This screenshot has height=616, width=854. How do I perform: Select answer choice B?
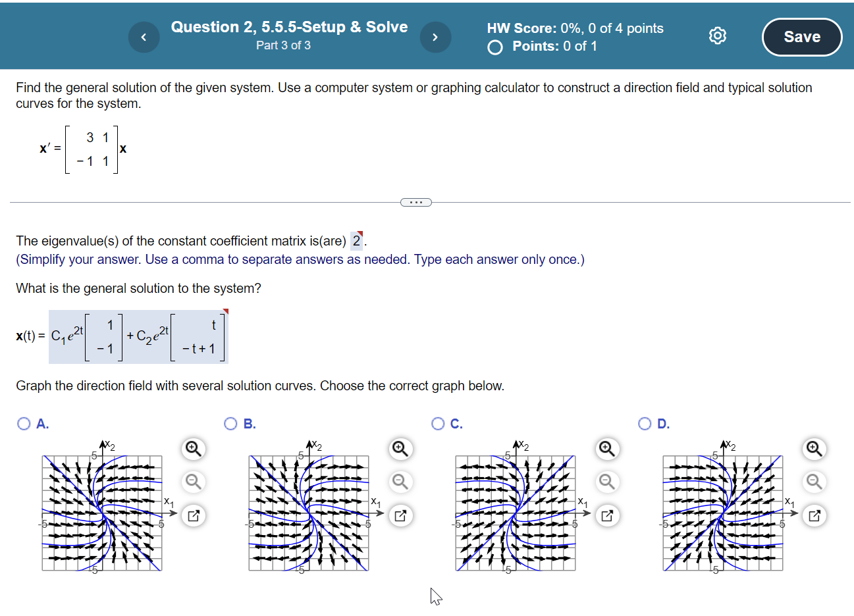coord(230,423)
